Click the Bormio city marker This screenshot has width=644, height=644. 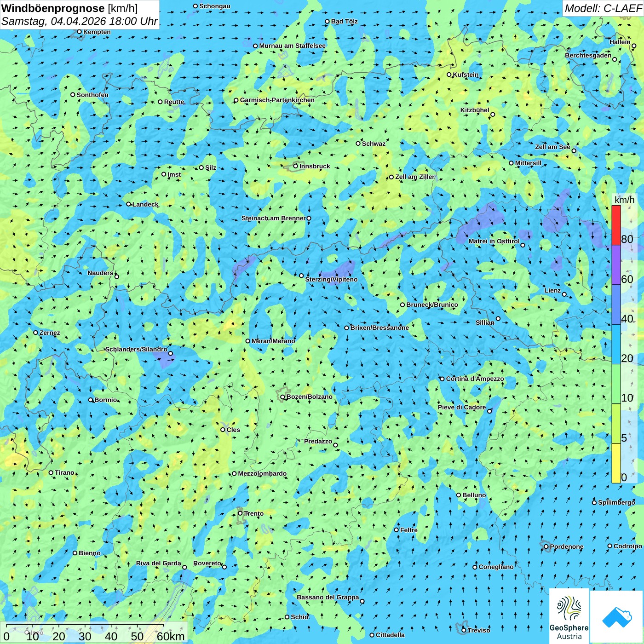pos(91,400)
